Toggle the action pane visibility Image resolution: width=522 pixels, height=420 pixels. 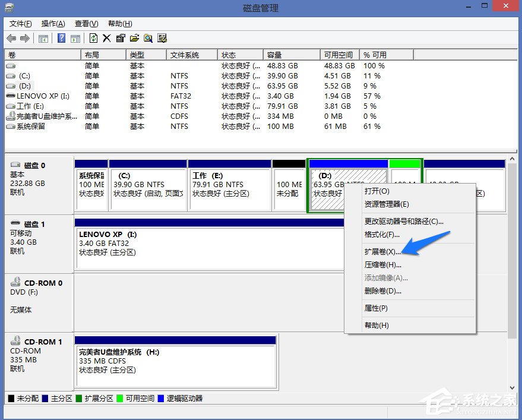click(75, 38)
